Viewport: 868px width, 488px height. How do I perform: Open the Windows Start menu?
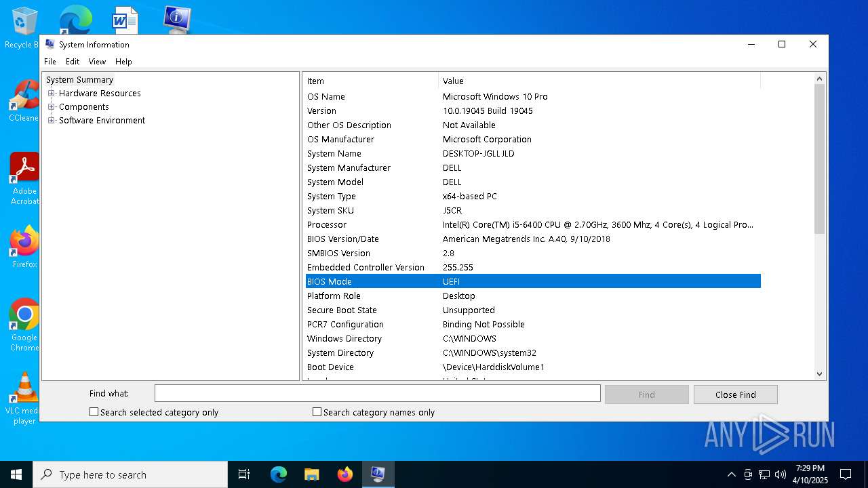pos(16,474)
